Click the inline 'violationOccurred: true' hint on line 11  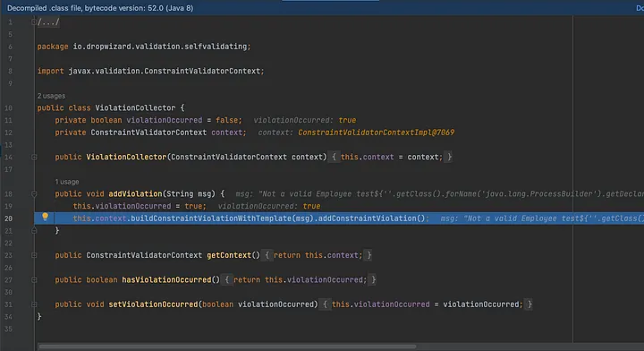pyautogui.click(x=305, y=120)
